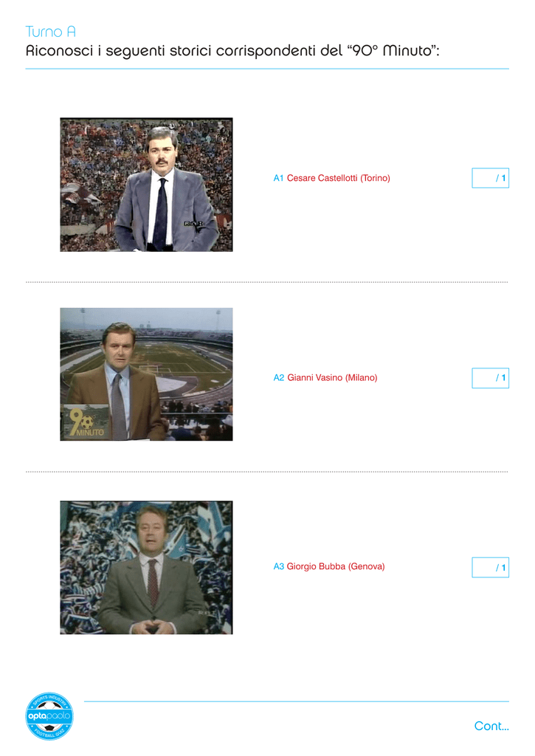Viewport: 535px width, 756px height.
Task: Click the A3 question label
Action: point(279,566)
